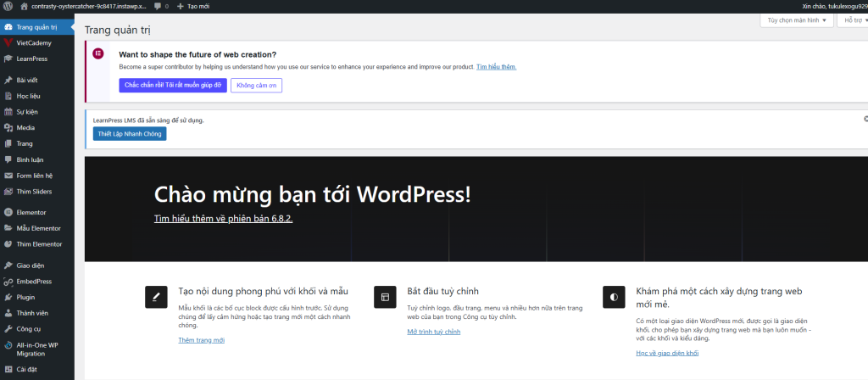Click the Mẫu Elementor folder icon
The width and height of the screenshot is (868, 380).
coord(8,228)
